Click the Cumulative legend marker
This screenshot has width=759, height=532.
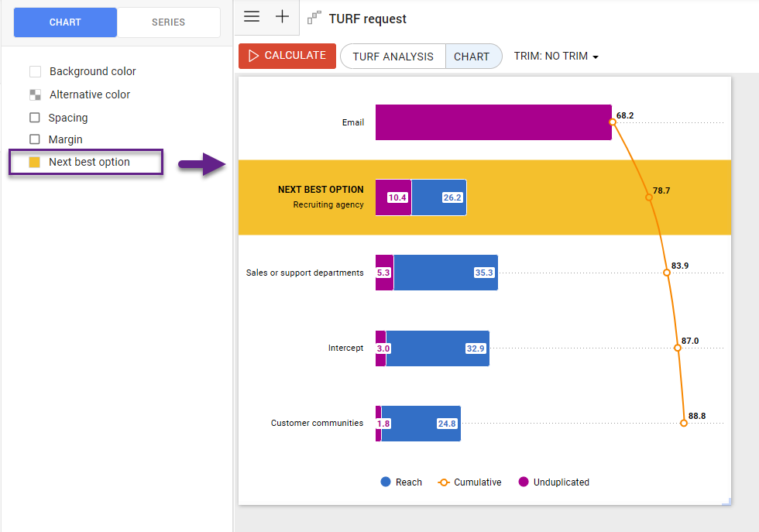click(444, 482)
